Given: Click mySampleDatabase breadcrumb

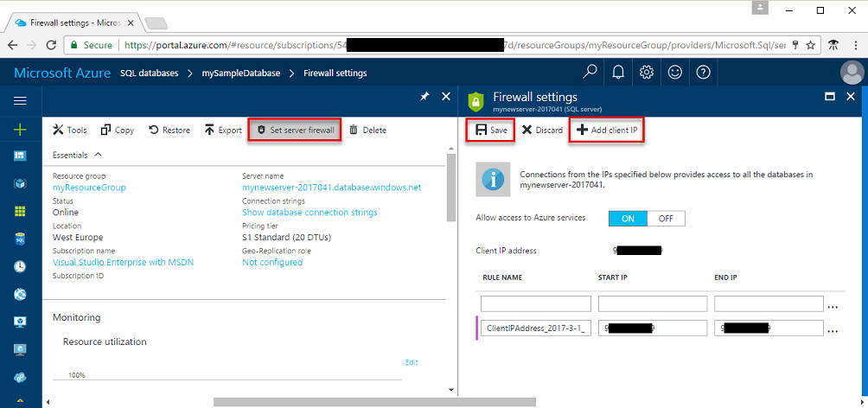Looking at the screenshot, I should point(241,73).
